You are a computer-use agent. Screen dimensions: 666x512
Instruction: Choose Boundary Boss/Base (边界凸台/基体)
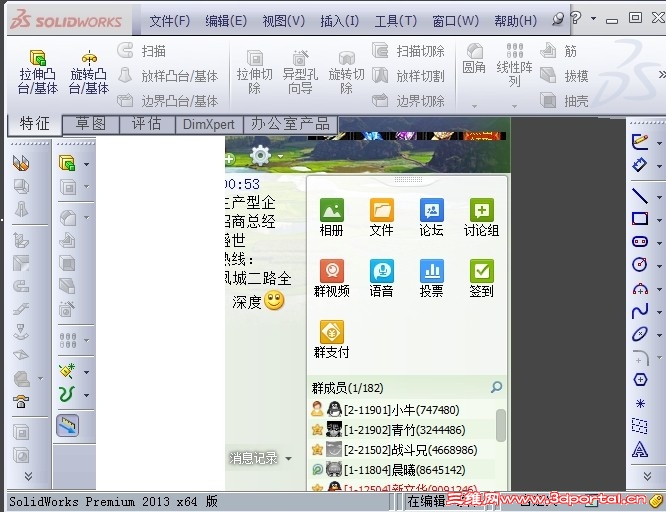tap(168, 101)
